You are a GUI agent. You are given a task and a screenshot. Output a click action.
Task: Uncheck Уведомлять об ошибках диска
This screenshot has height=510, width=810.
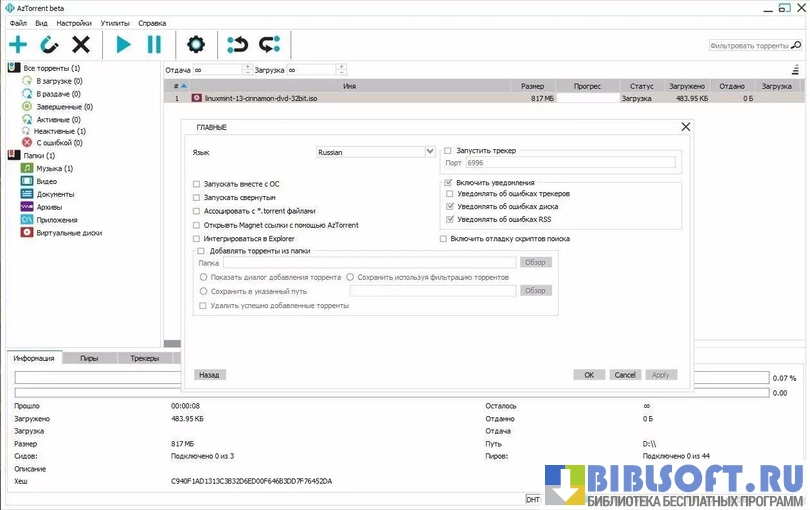click(x=450, y=206)
